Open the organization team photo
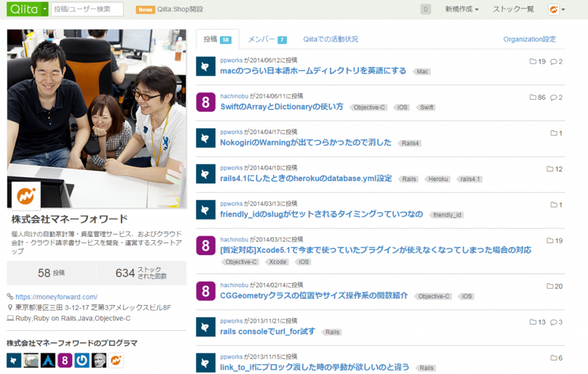The width and height of the screenshot is (588, 374). click(x=97, y=119)
